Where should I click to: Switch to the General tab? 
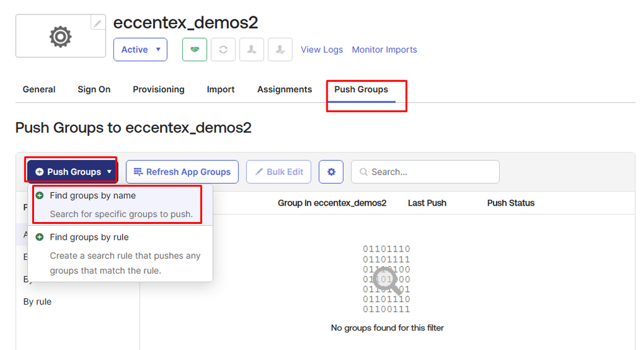39,90
